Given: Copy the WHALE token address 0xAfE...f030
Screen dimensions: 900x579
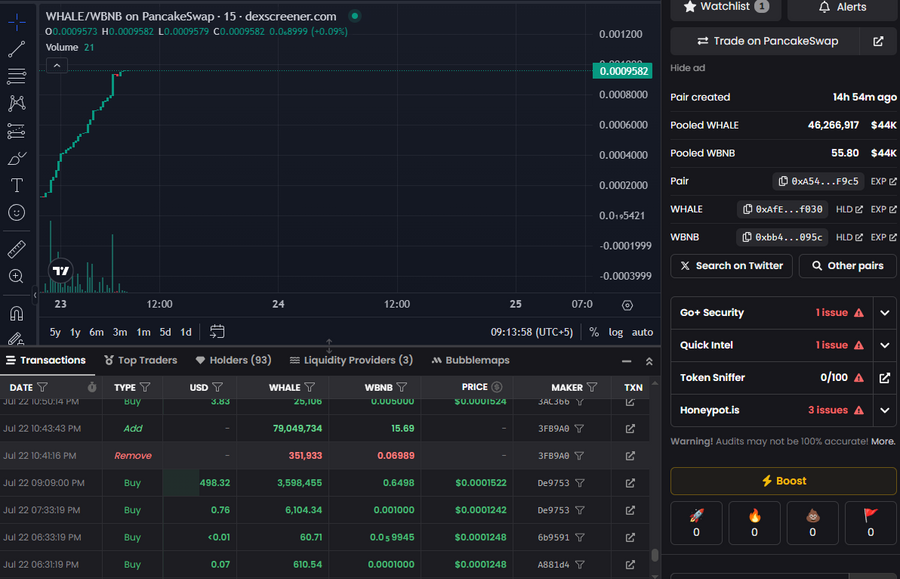Looking at the screenshot, I should [782, 209].
